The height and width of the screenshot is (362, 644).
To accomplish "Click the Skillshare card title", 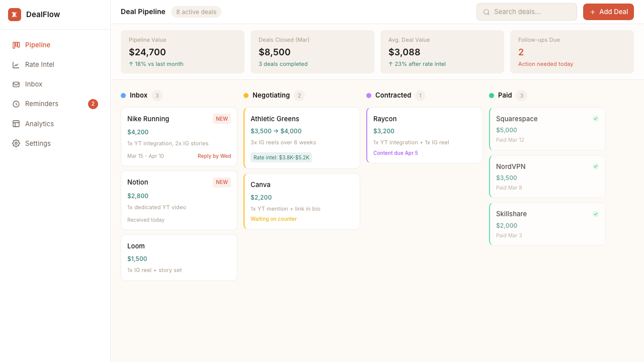I will (511, 214).
